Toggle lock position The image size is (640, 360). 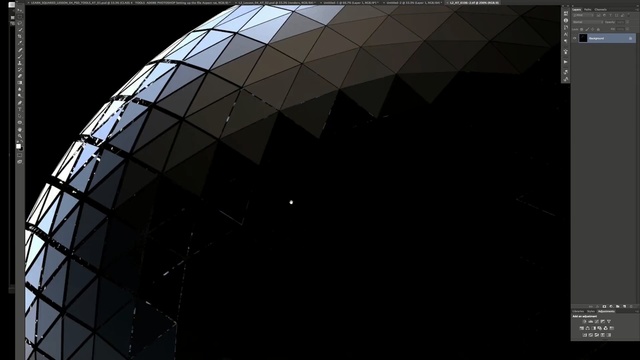click(x=593, y=29)
